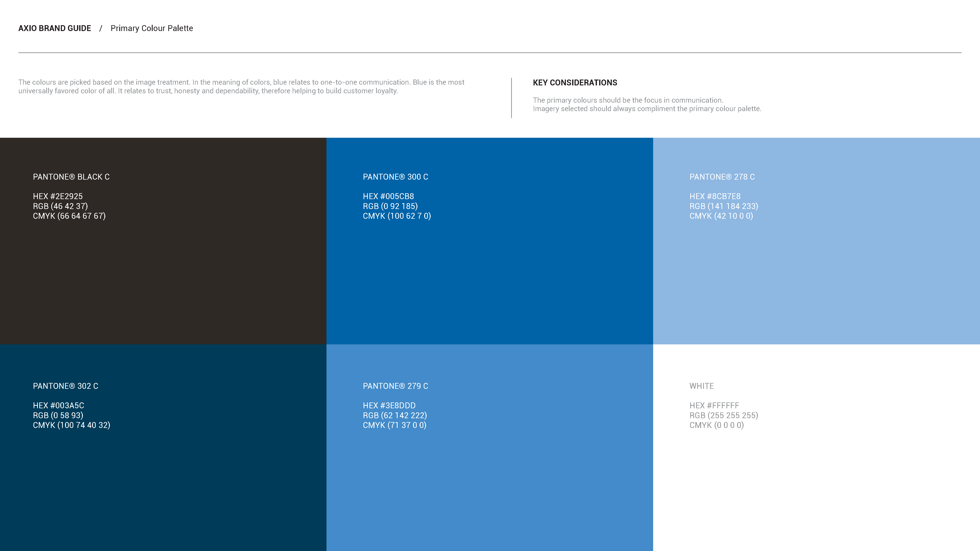This screenshot has height=551, width=980.
Task: Click the value 'RGB (0 58 93)'
Action: pyautogui.click(x=58, y=415)
